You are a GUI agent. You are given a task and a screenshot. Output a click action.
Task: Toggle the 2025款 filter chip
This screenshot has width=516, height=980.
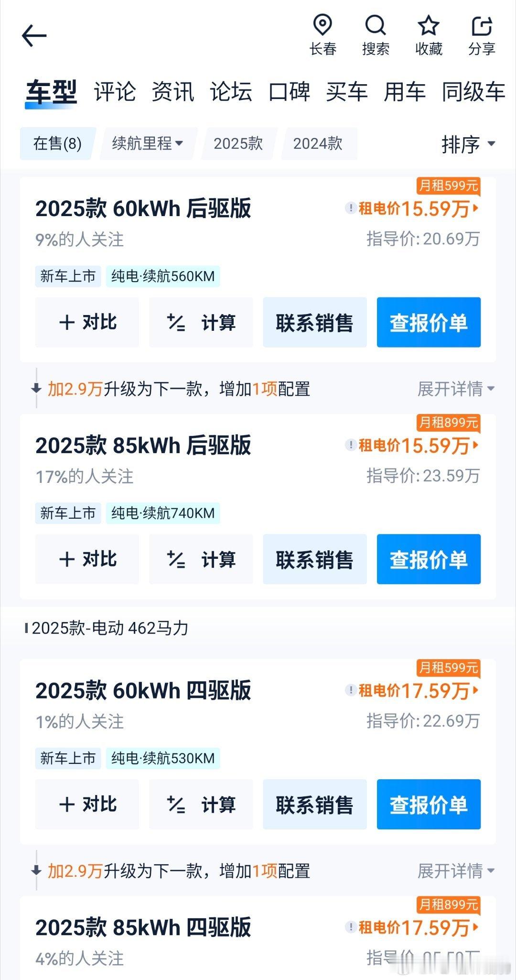(x=238, y=143)
